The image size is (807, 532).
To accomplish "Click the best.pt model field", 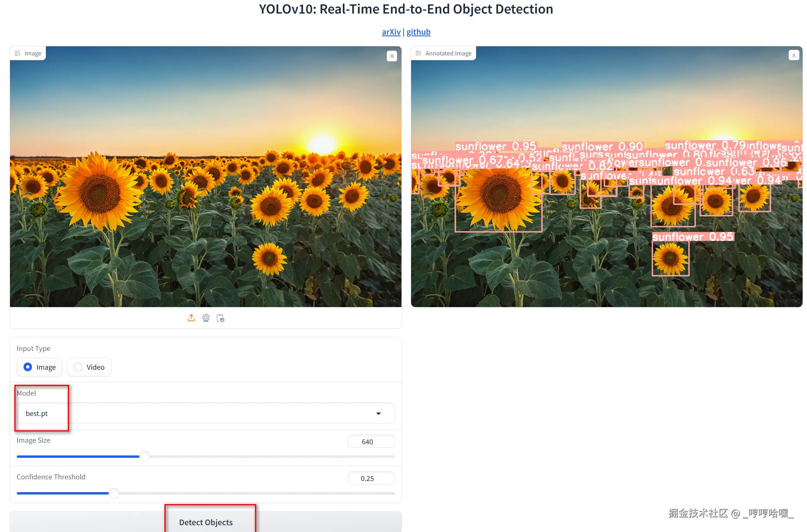I will [206, 413].
